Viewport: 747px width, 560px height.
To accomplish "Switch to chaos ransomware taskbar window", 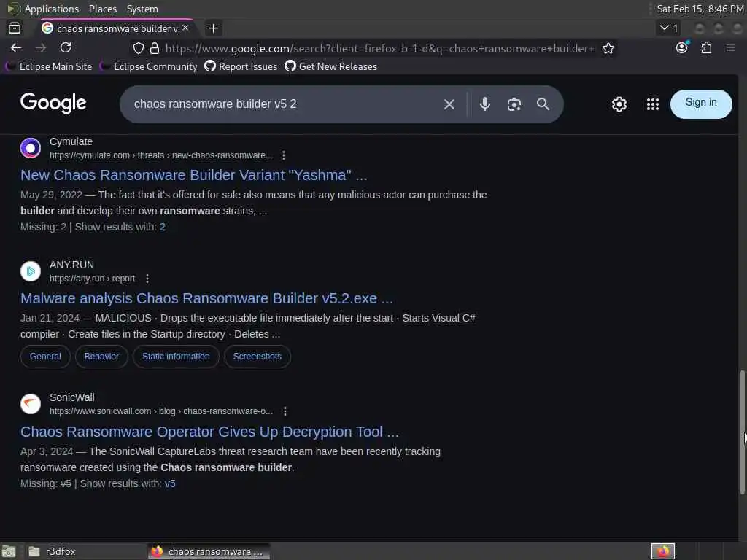I will coord(208,551).
